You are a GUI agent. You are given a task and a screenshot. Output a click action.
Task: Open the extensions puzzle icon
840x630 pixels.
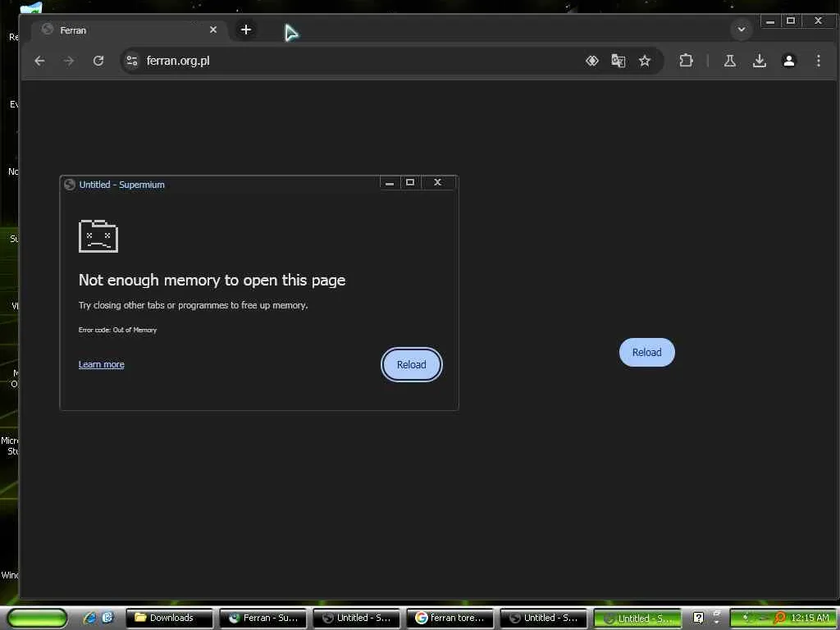pyautogui.click(x=687, y=61)
